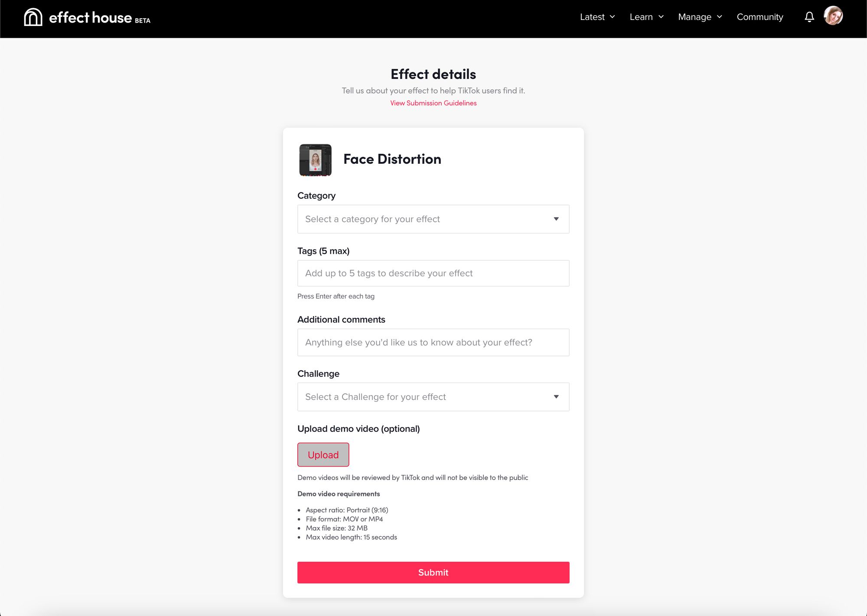
Task: Click the Upload demo video button
Action: [323, 455]
